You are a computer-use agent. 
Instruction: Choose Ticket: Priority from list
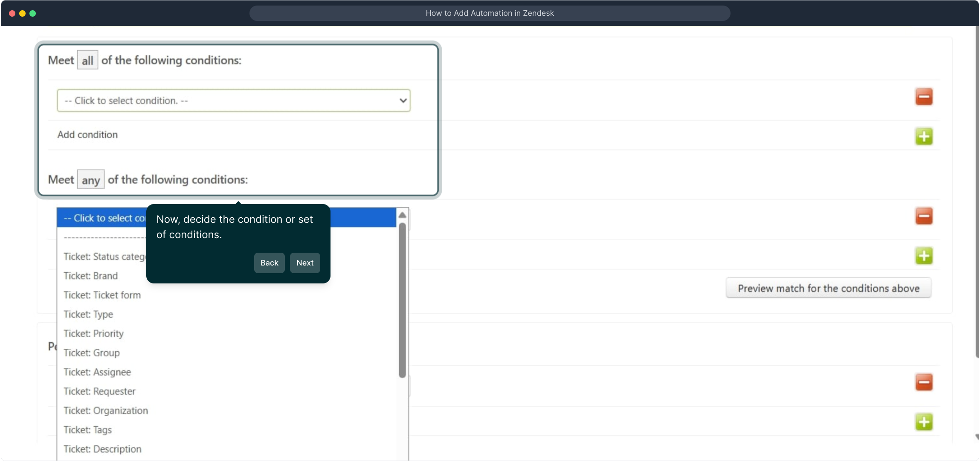tap(94, 333)
